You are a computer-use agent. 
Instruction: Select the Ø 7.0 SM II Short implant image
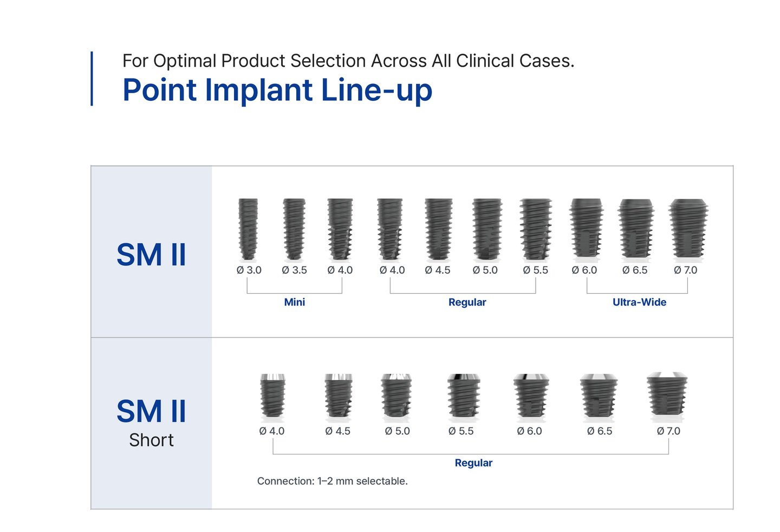tap(667, 397)
